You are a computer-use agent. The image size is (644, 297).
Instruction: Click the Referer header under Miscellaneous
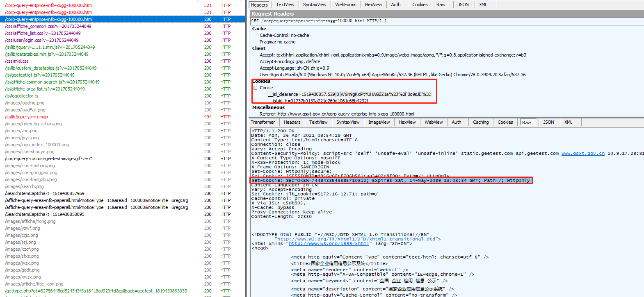(337, 114)
